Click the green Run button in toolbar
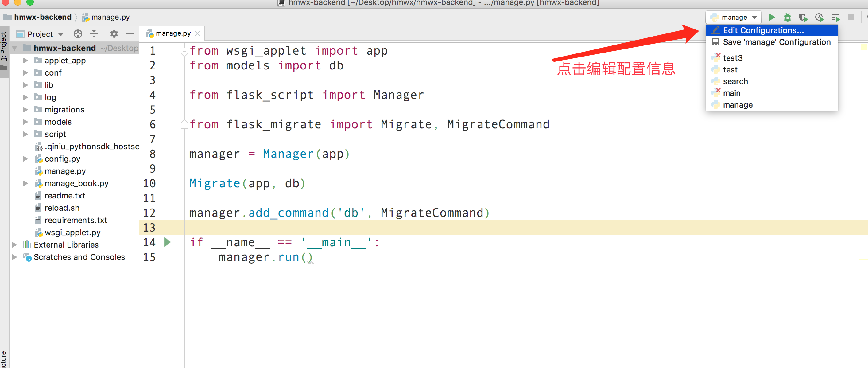The image size is (868, 368). coord(772,17)
